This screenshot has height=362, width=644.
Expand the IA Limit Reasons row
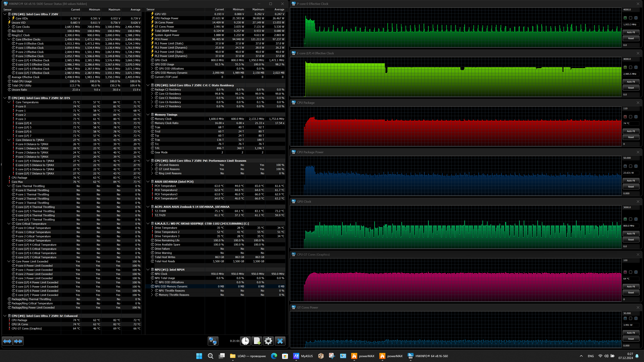click(152, 165)
